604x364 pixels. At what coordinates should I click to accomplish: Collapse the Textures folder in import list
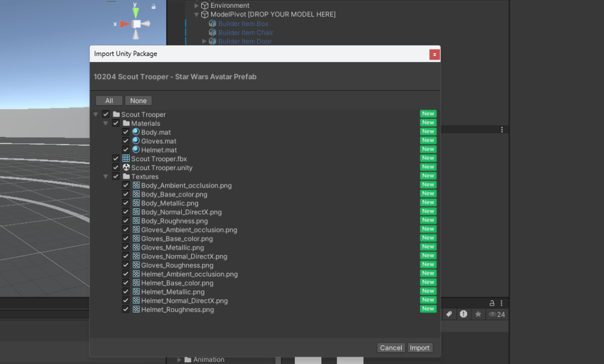[x=106, y=176]
